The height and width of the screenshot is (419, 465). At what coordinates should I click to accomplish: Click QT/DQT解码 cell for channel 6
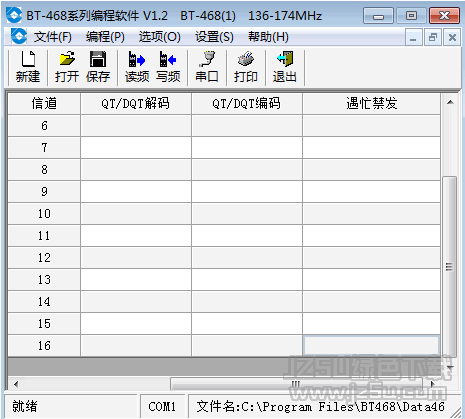pyautogui.click(x=136, y=126)
